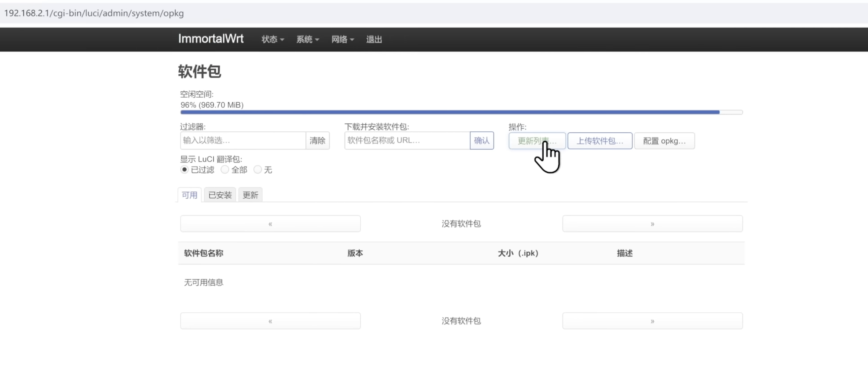868x384 pixels.
Task: Expand the 状态 dropdown menu
Action: tap(273, 39)
